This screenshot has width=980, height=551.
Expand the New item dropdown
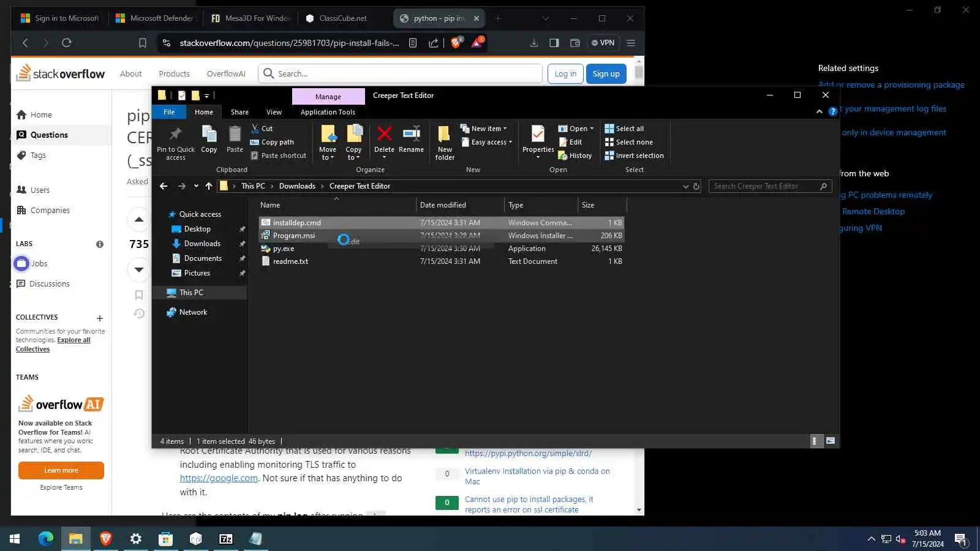(x=484, y=129)
